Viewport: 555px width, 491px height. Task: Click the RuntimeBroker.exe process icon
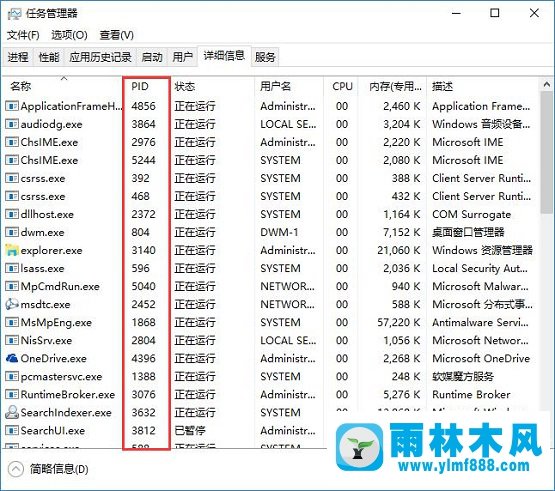(x=12, y=394)
